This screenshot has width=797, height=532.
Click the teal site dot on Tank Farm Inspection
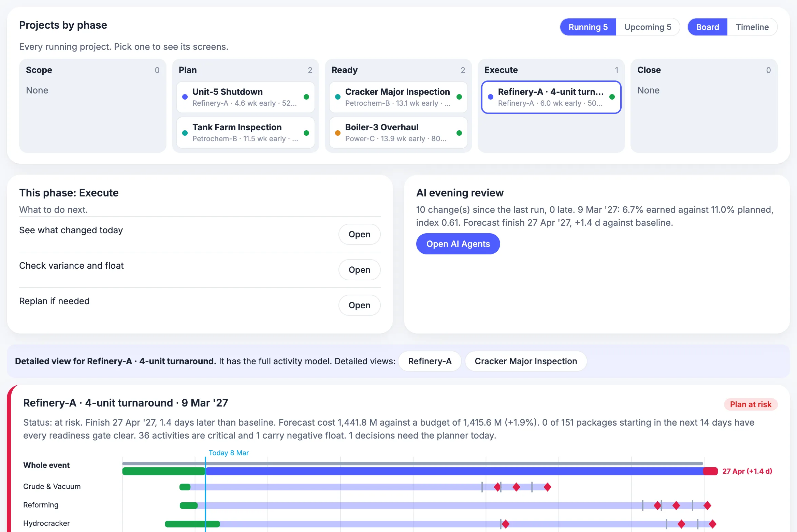point(185,133)
